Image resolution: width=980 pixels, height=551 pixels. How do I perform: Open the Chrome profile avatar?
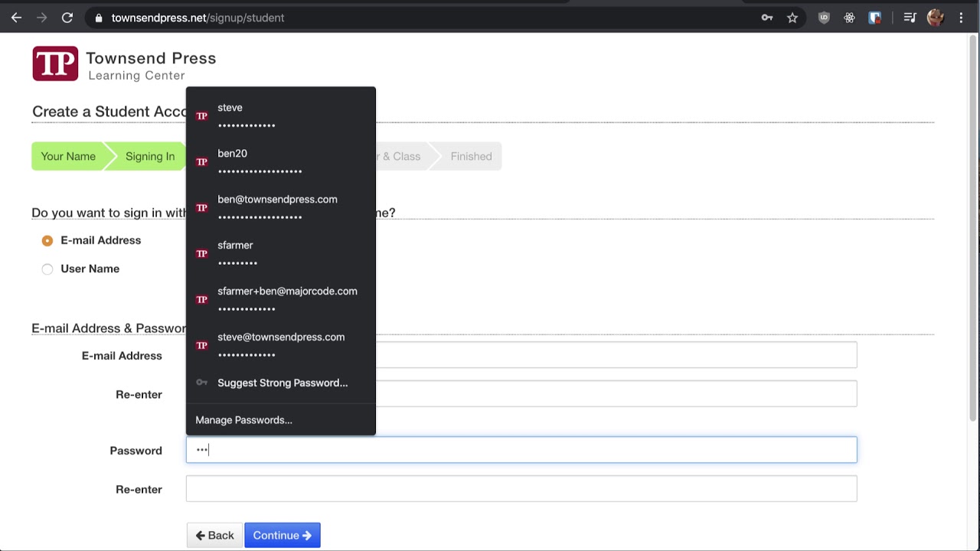[935, 18]
